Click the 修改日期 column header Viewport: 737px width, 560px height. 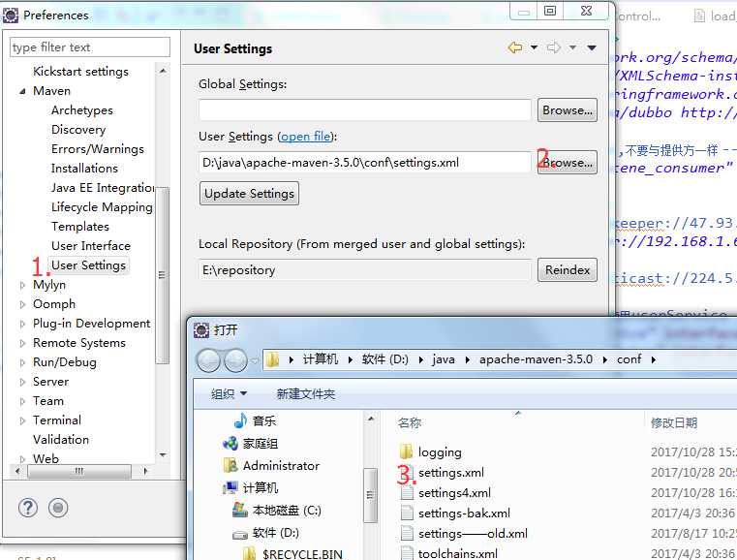674,422
